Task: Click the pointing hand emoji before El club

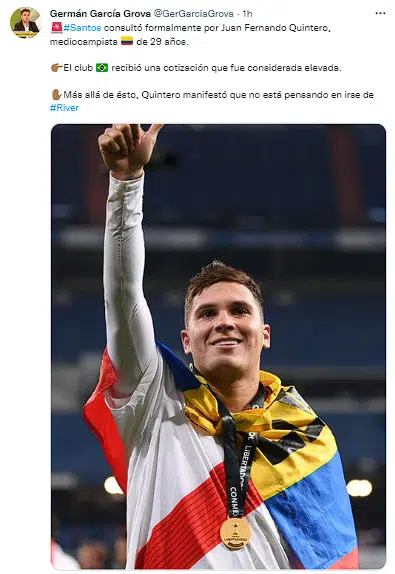Action: click(56, 68)
